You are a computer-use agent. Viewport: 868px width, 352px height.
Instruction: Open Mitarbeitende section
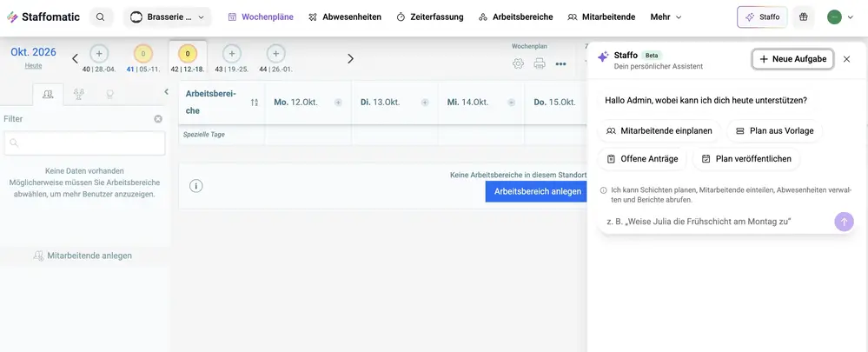(x=602, y=17)
